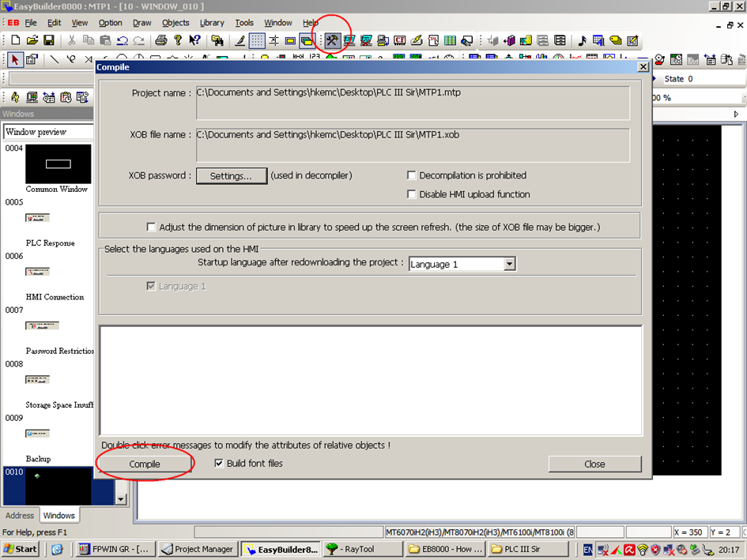This screenshot has width=747, height=560.
Task: Open the Tools menu
Action: [243, 22]
